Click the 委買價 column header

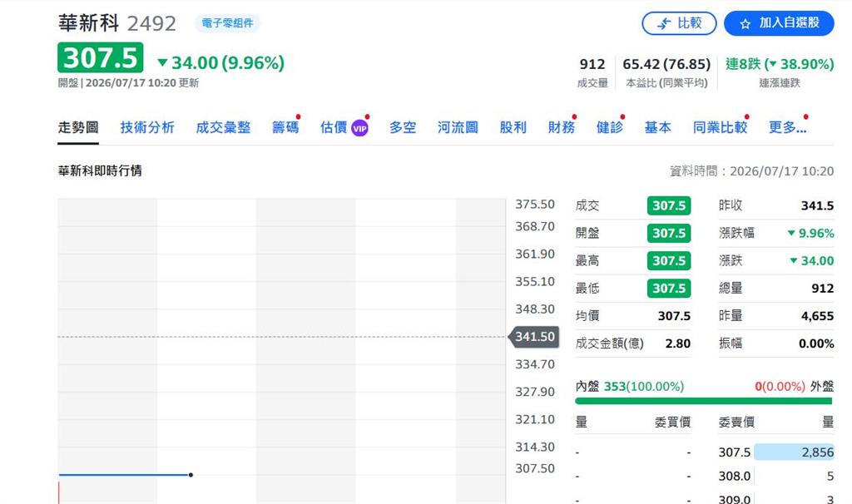pyautogui.click(x=672, y=422)
